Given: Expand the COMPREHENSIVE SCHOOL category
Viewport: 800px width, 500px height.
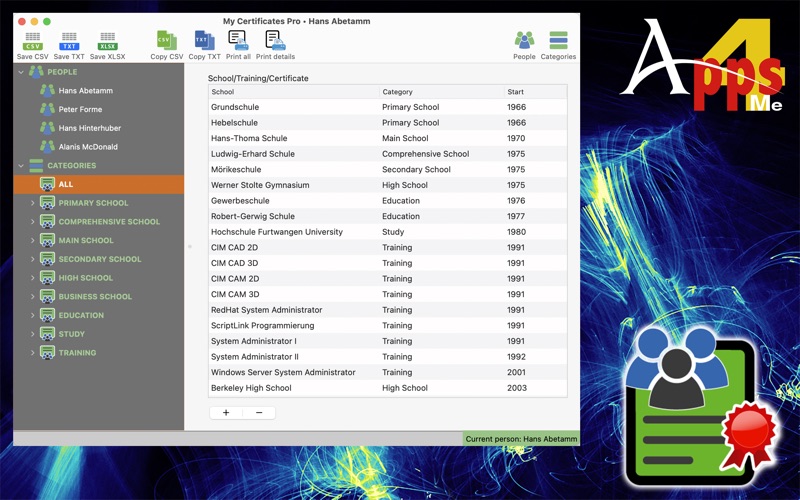Looking at the screenshot, I should (x=33, y=222).
